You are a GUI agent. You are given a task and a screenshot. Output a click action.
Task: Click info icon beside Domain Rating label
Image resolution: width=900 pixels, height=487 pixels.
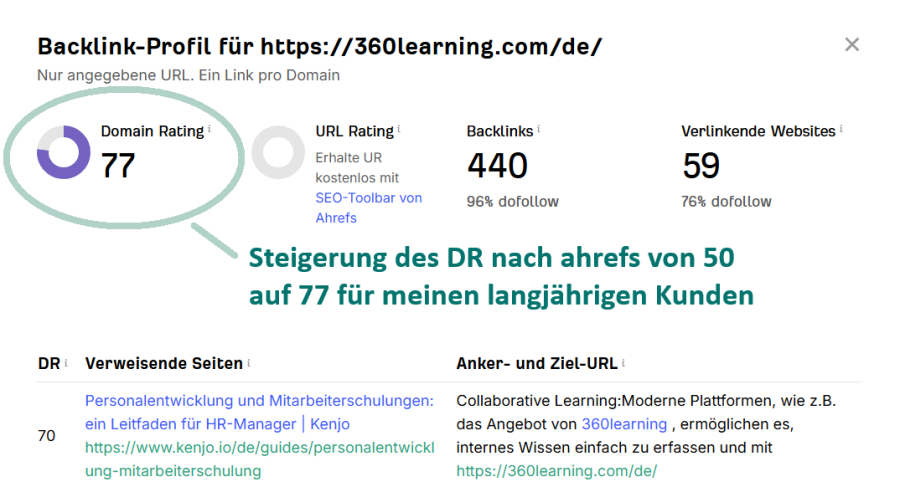click(x=209, y=130)
